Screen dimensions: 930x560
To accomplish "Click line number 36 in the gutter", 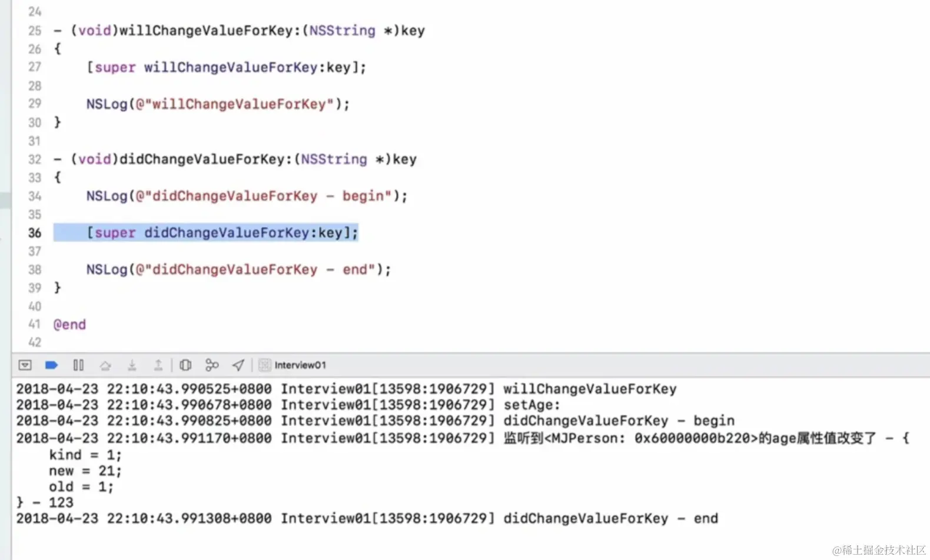I will (x=35, y=233).
